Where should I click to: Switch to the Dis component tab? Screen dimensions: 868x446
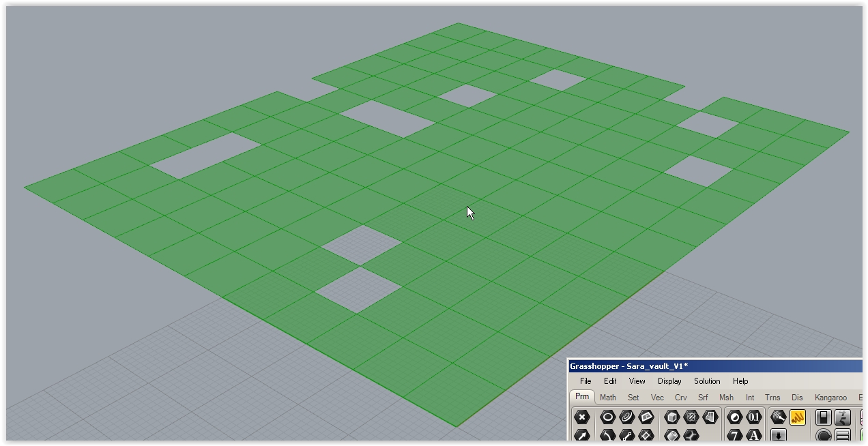click(797, 398)
